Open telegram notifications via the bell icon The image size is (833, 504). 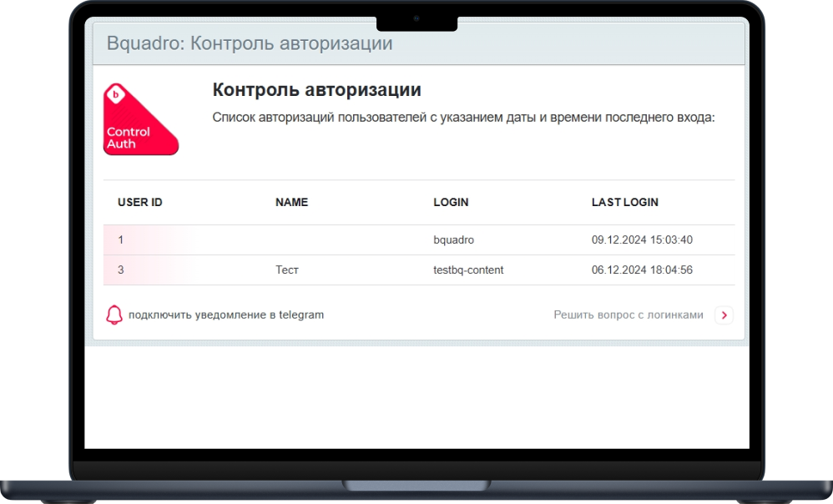click(115, 315)
